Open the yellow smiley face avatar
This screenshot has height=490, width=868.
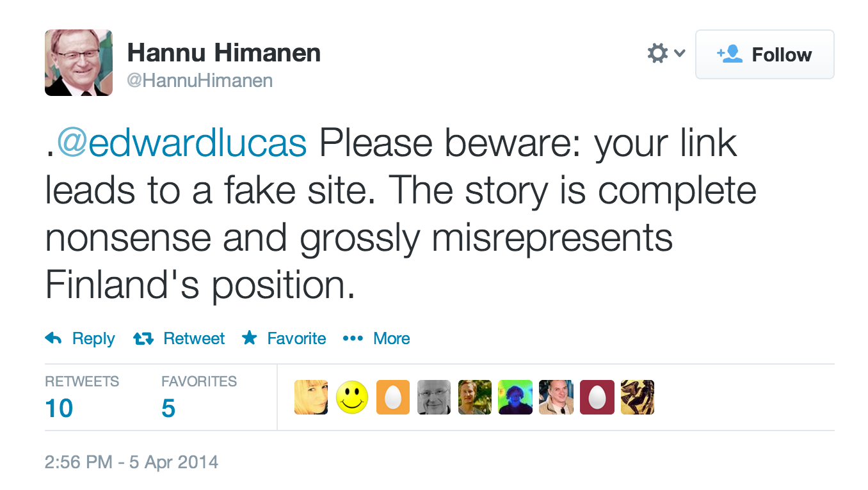click(352, 397)
